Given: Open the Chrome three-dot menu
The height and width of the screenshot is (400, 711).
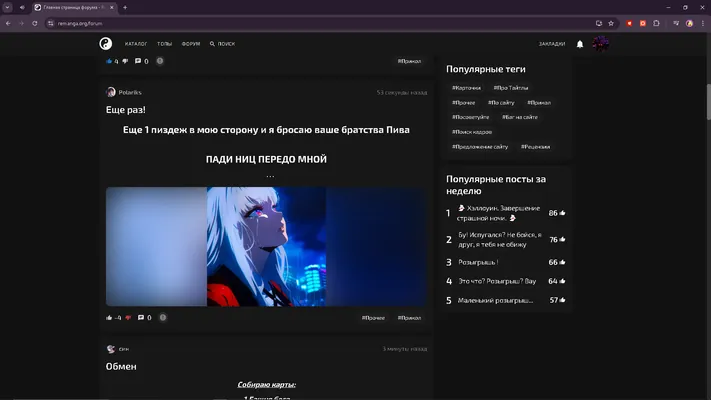Looking at the screenshot, I should [703, 23].
